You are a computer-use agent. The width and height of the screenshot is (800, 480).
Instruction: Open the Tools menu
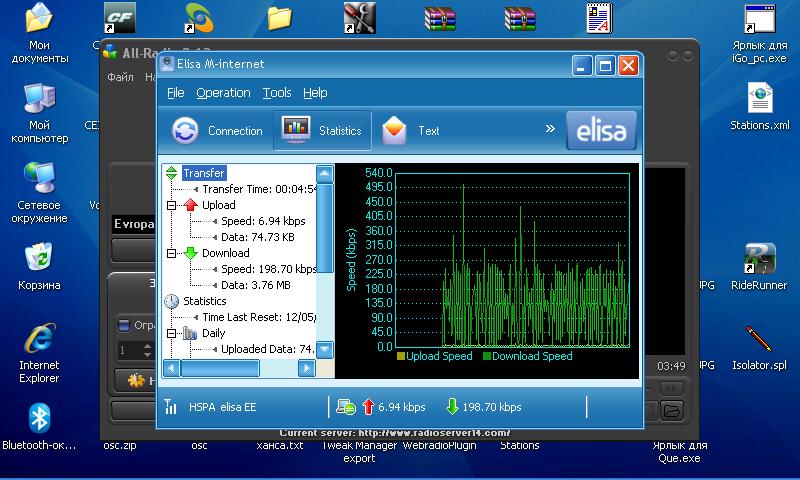277,93
